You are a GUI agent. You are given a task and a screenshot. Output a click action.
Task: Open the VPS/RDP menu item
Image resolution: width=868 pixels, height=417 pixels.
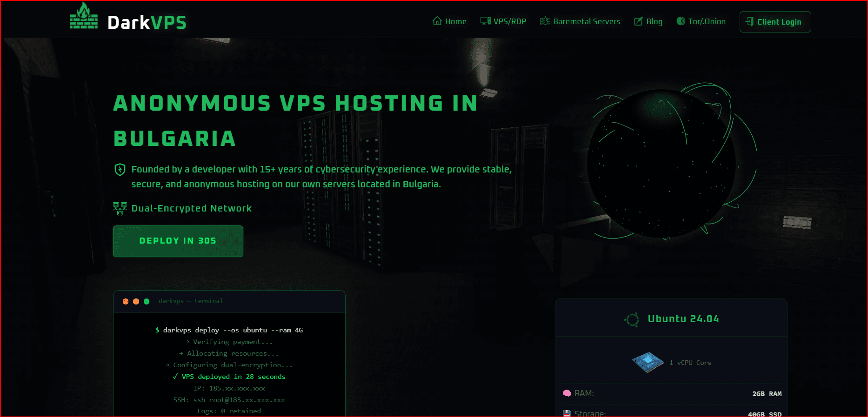coord(503,21)
